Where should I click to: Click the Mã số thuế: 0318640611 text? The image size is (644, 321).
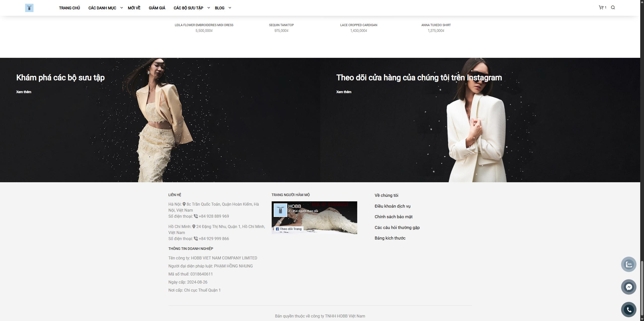pos(190,274)
